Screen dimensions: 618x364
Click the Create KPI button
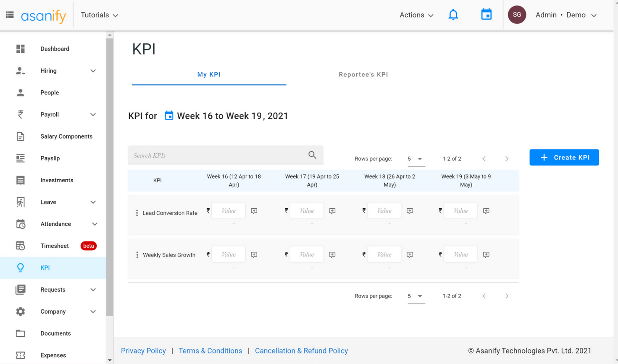564,157
